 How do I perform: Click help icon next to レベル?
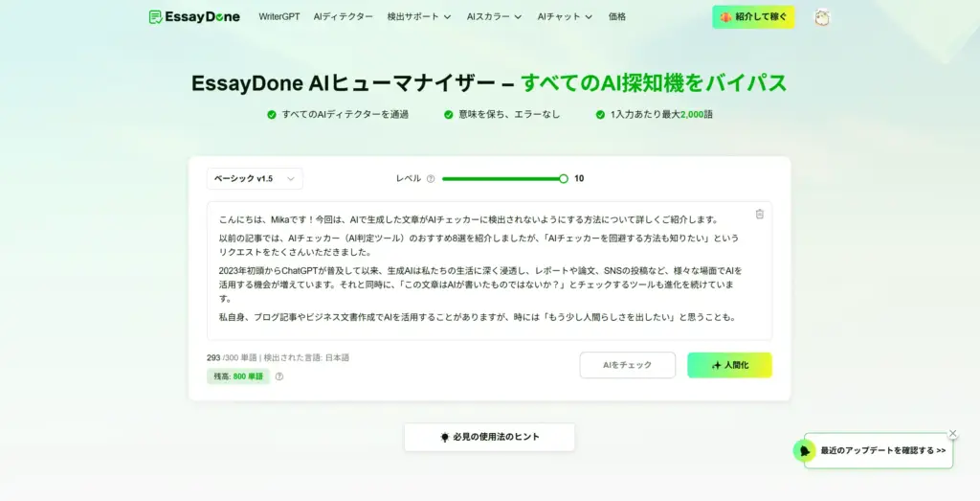(430, 179)
